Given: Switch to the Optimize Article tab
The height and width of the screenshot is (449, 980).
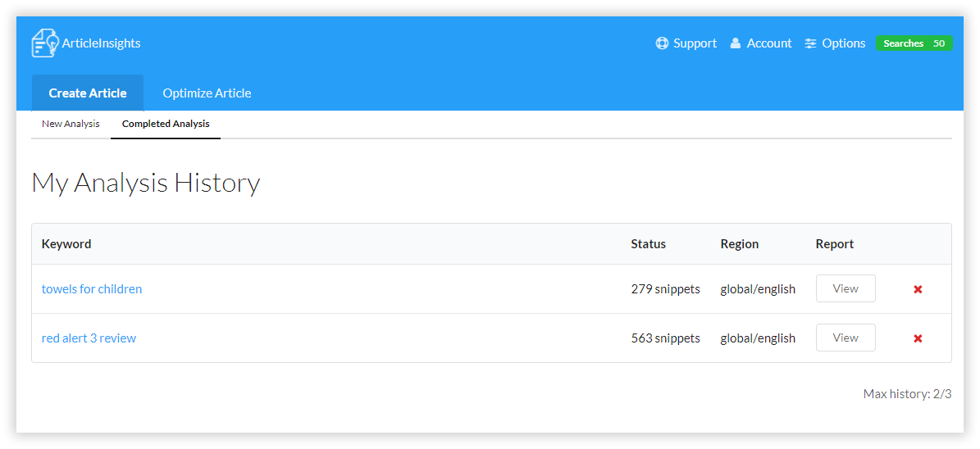Looking at the screenshot, I should 207,93.
